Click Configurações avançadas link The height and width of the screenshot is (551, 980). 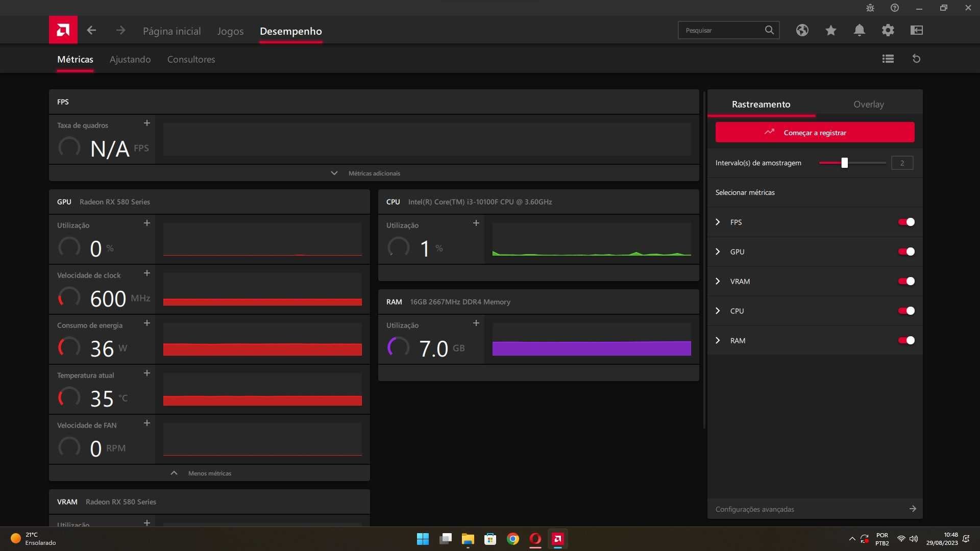755,509
